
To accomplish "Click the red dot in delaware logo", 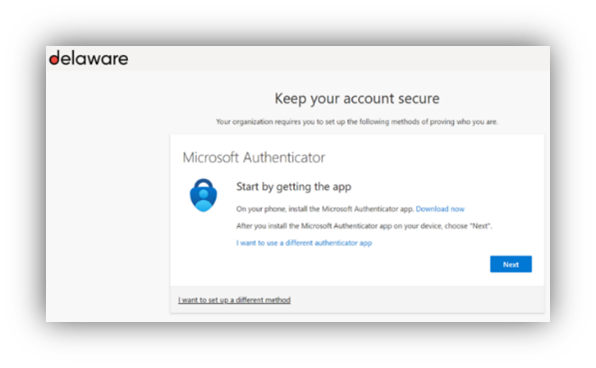I will pyautogui.click(x=54, y=60).
